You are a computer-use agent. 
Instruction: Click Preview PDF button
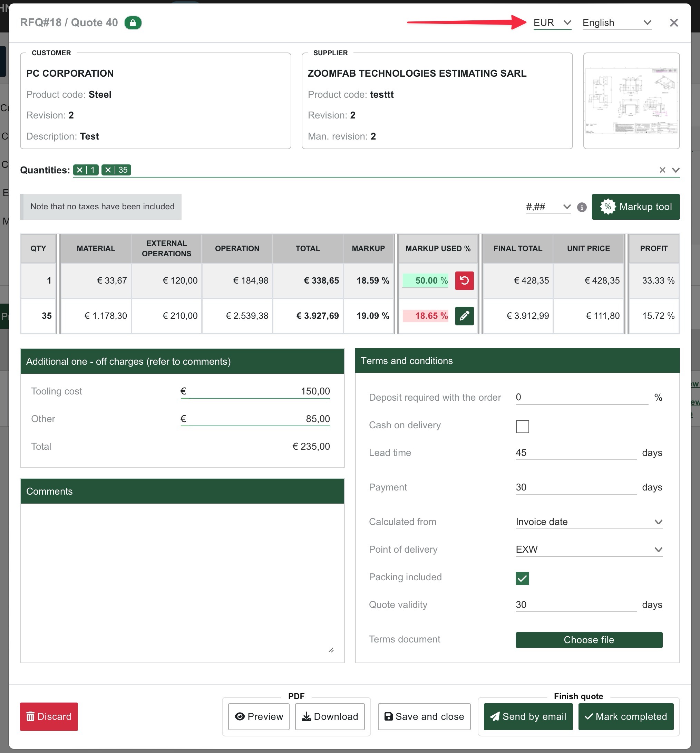(x=259, y=717)
